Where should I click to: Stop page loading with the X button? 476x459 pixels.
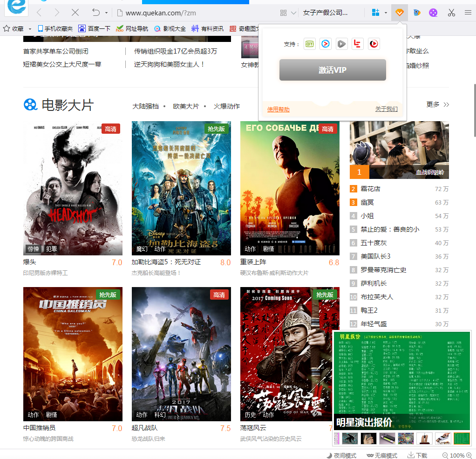(x=75, y=13)
